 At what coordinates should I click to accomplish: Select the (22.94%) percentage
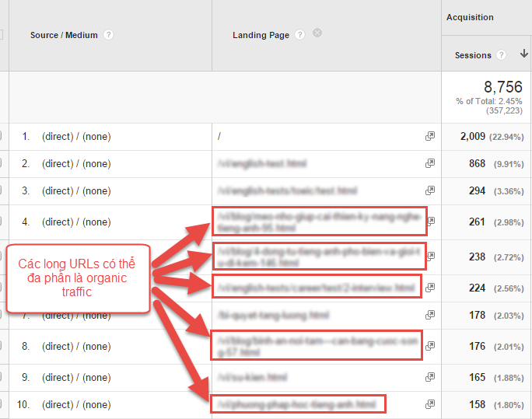(x=506, y=137)
